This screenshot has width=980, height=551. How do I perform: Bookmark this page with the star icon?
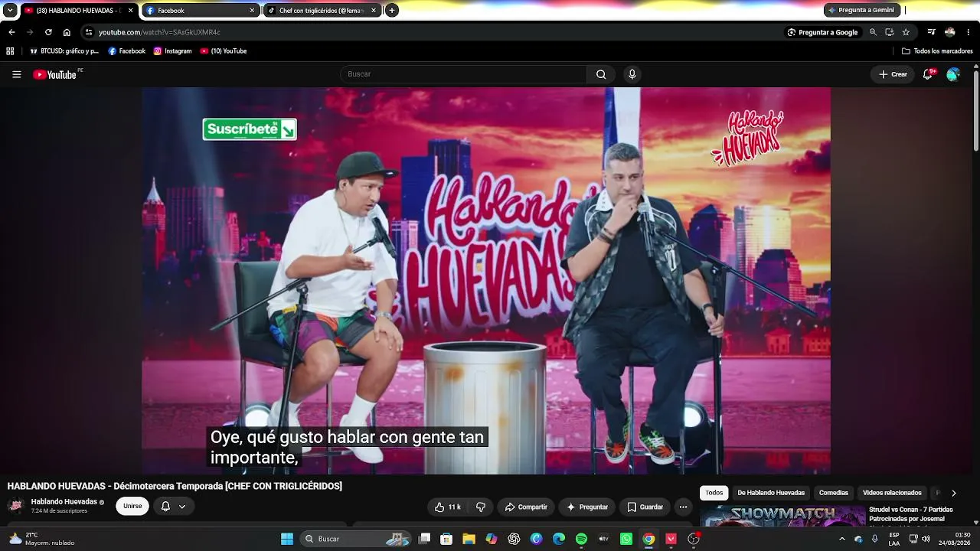click(x=906, y=32)
